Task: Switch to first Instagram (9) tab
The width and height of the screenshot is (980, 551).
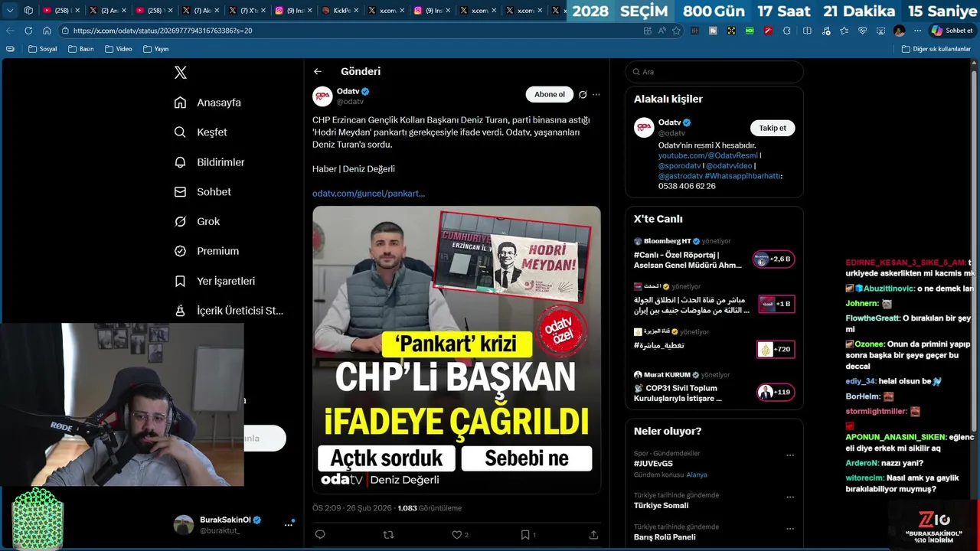Action: 292,11
